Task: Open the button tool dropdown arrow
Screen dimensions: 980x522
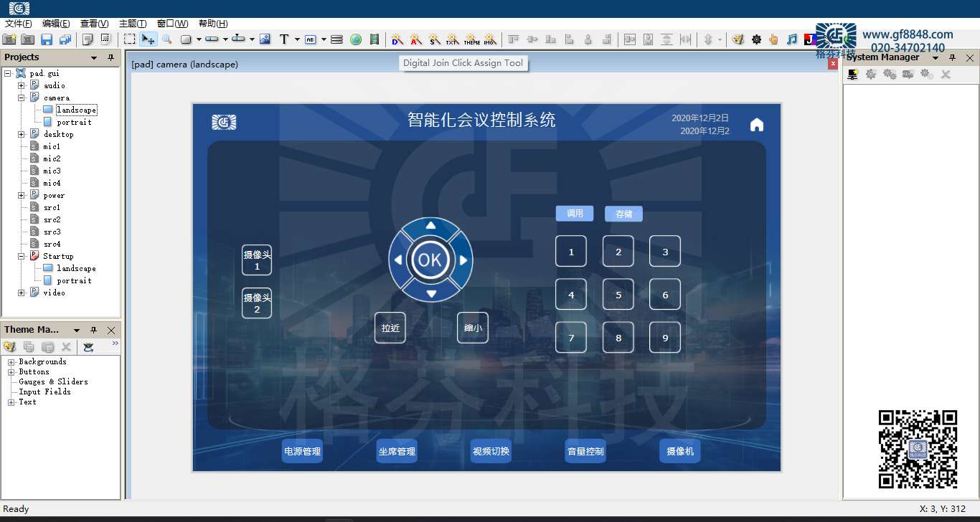Action: [198, 39]
